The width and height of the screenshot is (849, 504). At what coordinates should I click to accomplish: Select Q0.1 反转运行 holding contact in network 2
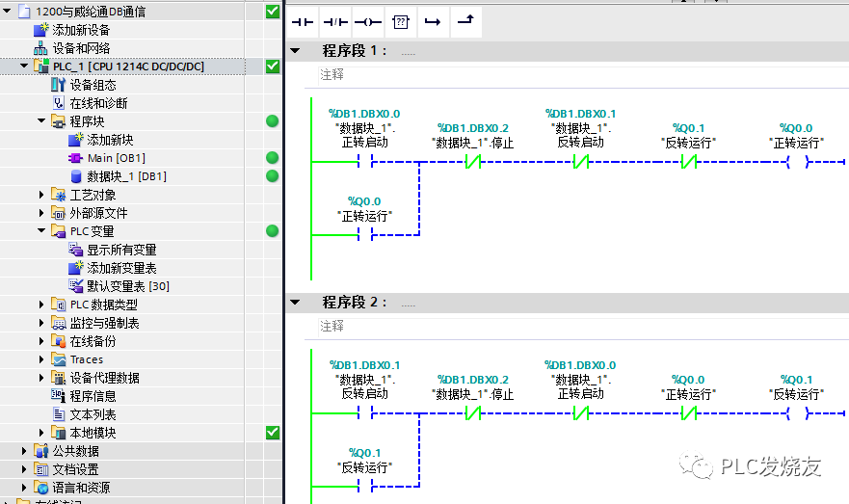(365, 486)
